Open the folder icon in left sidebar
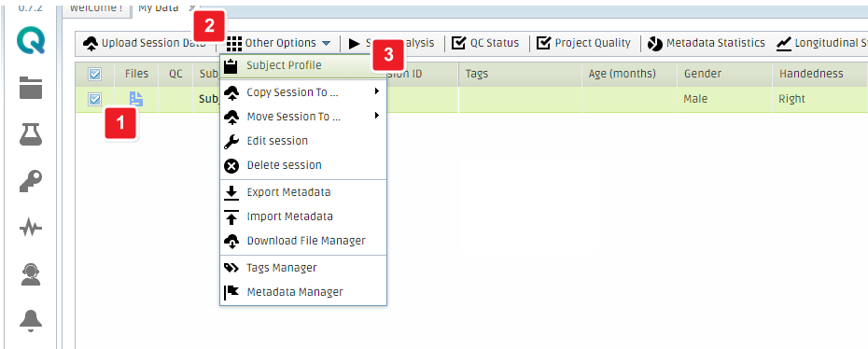This screenshot has height=349, width=868. point(31,88)
